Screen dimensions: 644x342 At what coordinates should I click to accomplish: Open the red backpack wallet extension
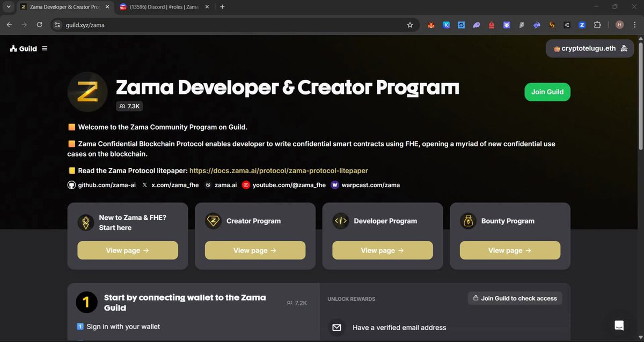(491, 25)
